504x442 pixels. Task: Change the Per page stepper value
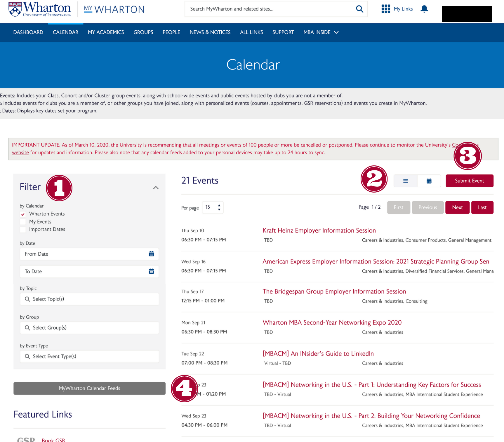point(213,207)
